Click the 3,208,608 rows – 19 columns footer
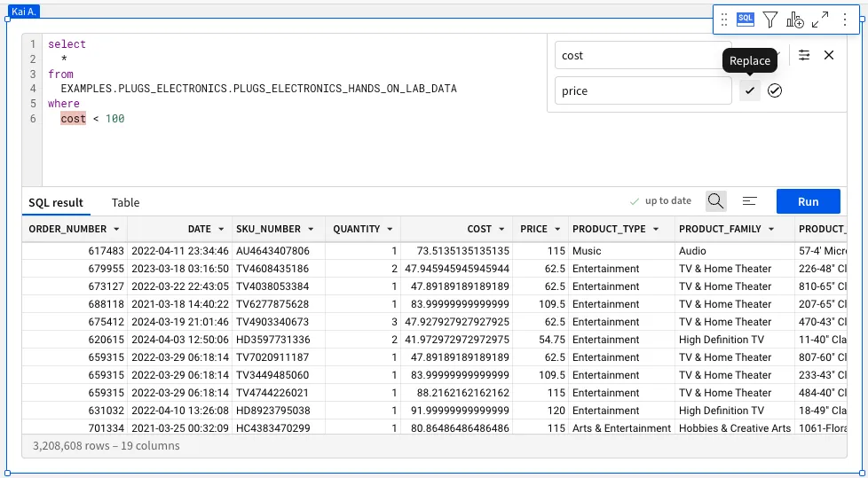The width and height of the screenshot is (868, 478). pos(107,445)
